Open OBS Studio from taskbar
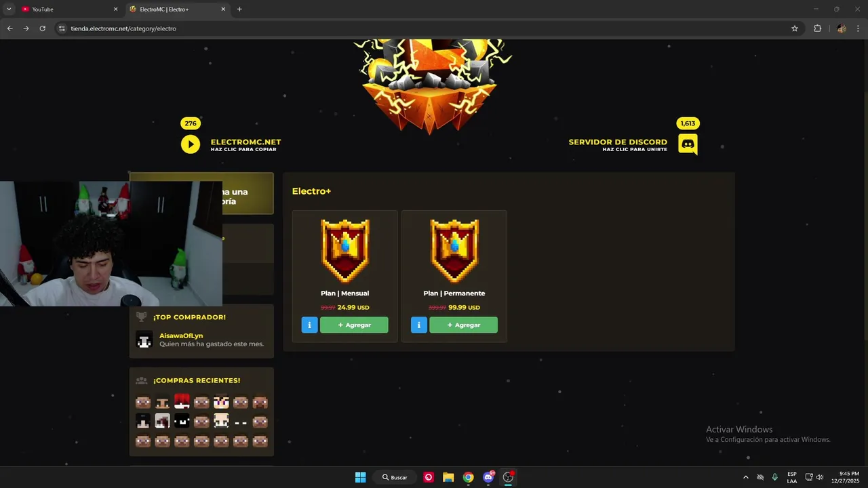Viewport: 868px width, 488px height. pos(508,477)
